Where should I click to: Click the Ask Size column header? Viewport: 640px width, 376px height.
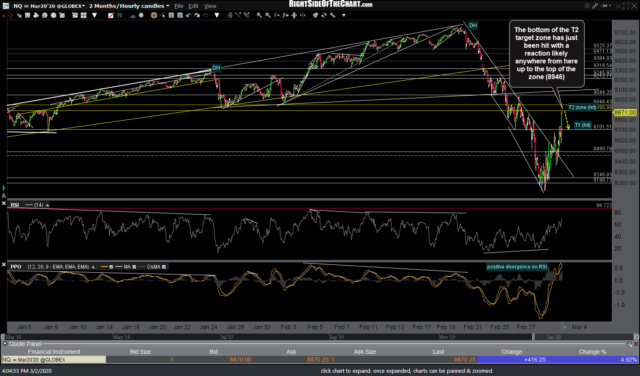(x=364, y=352)
